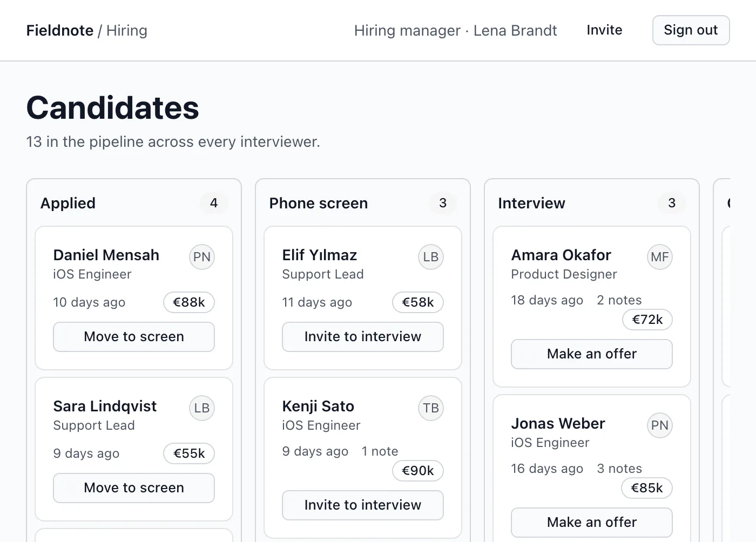Click the €72k salary tag for Amara Okafor
Screen dimensions: 756x542
coord(647,320)
